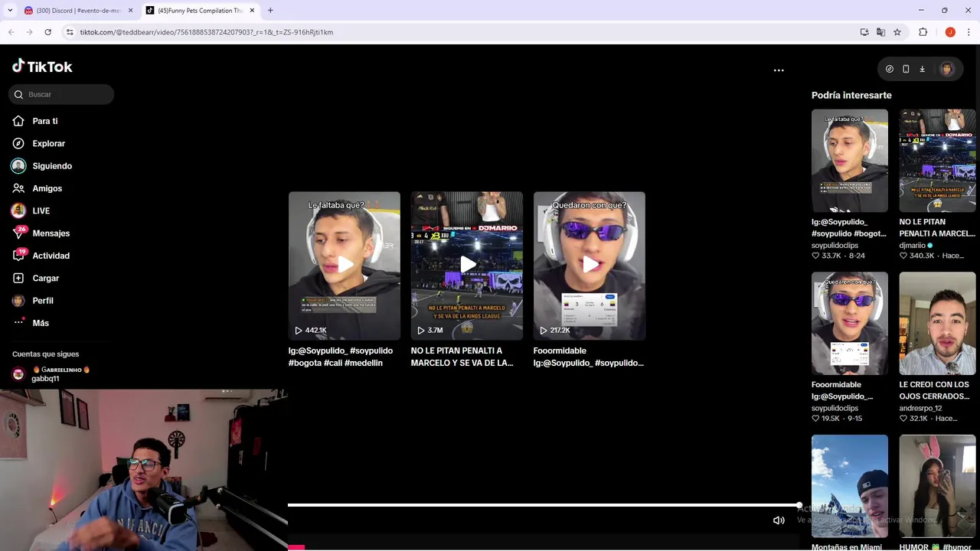The image size is (980, 551).
Task: Visit the andresrpo_12 account link
Action: [x=921, y=409]
